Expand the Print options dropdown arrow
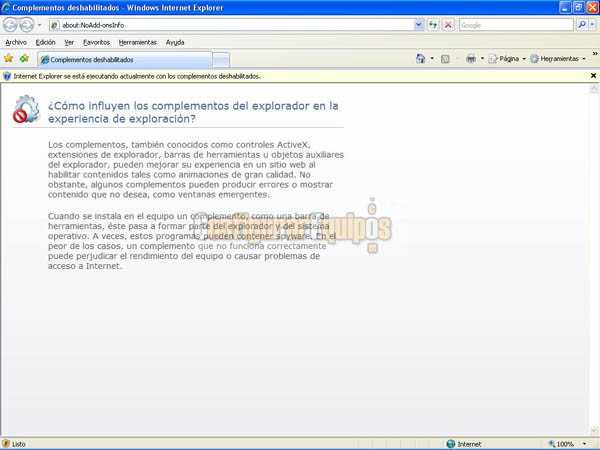This screenshot has width=600, height=450. [x=482, y=59]
